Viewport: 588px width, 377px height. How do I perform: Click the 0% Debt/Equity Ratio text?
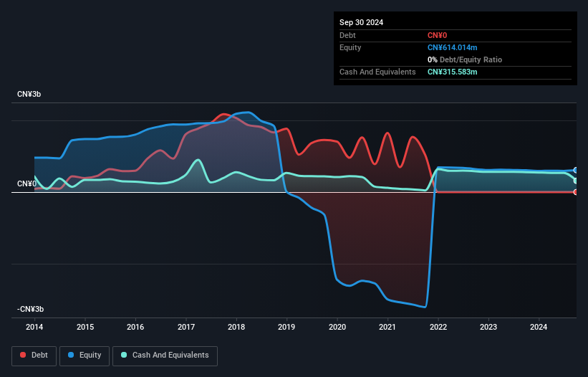(465, 59)
